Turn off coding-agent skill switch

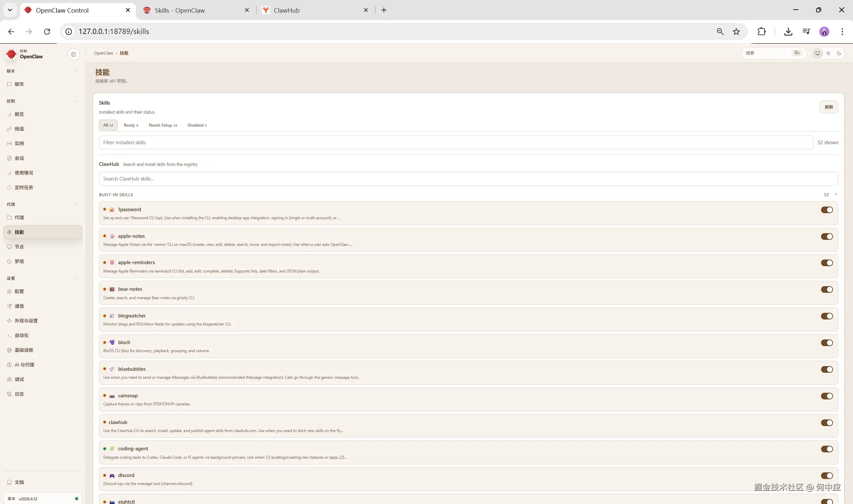point(826,449)
